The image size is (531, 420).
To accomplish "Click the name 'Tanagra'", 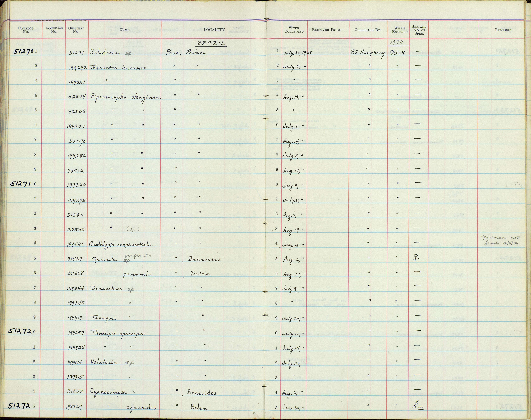I will 103,318.
